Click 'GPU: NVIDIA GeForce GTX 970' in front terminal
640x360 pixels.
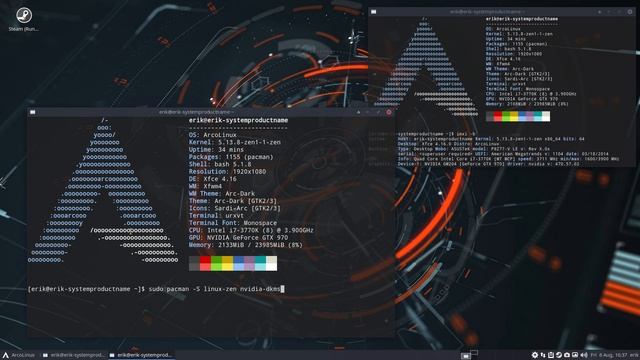pyautogui.click(x=238, y=238)
